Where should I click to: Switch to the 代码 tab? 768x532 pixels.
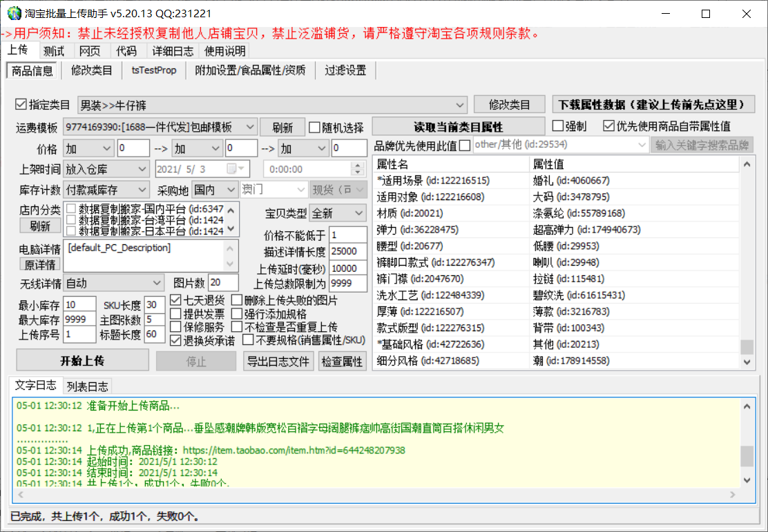tap(126, 51)
